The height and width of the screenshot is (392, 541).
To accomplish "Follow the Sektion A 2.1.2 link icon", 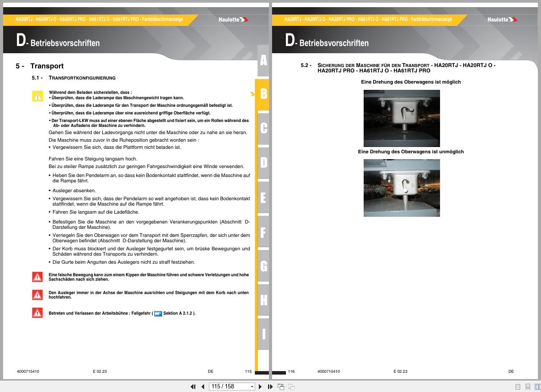I will pos(158,314).
